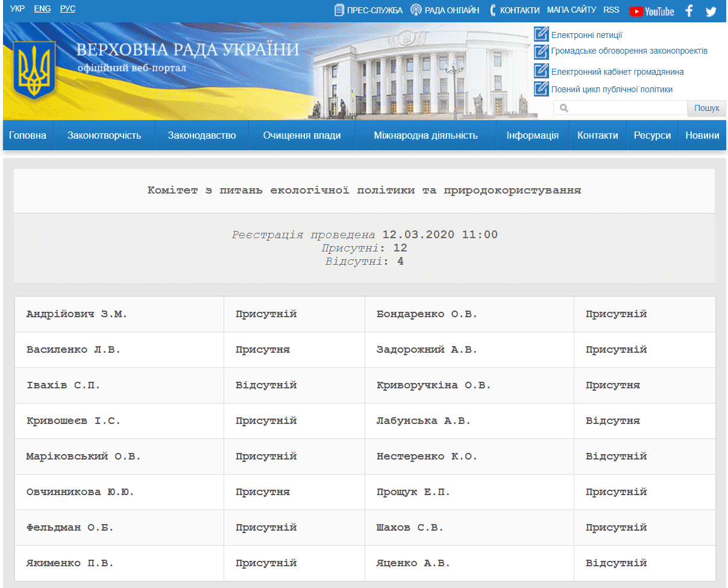Image resolution: width=728 pixels, height=588 pixels.
Task: Select Міжнародна діяльність menu item
Action: point(425,135)
